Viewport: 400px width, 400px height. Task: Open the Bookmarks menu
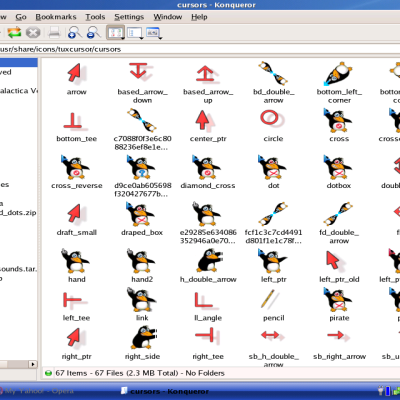click(56, 17)
